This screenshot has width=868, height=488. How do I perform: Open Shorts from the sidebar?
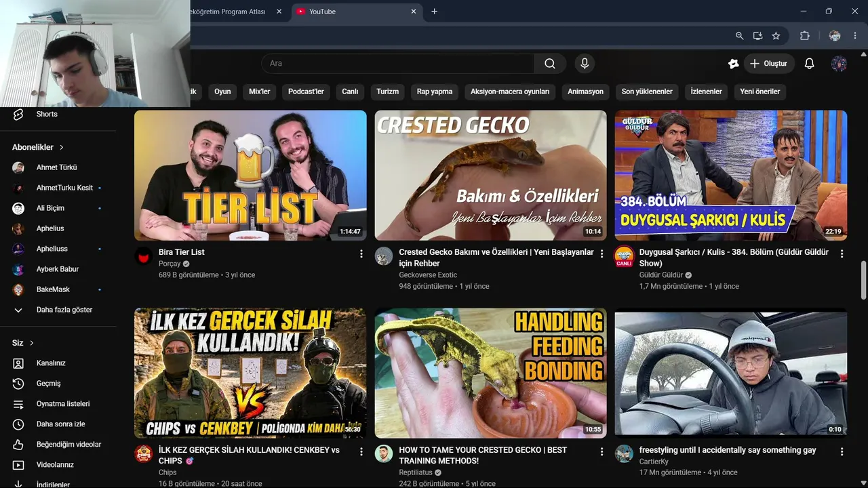click(x=47, y=115)
